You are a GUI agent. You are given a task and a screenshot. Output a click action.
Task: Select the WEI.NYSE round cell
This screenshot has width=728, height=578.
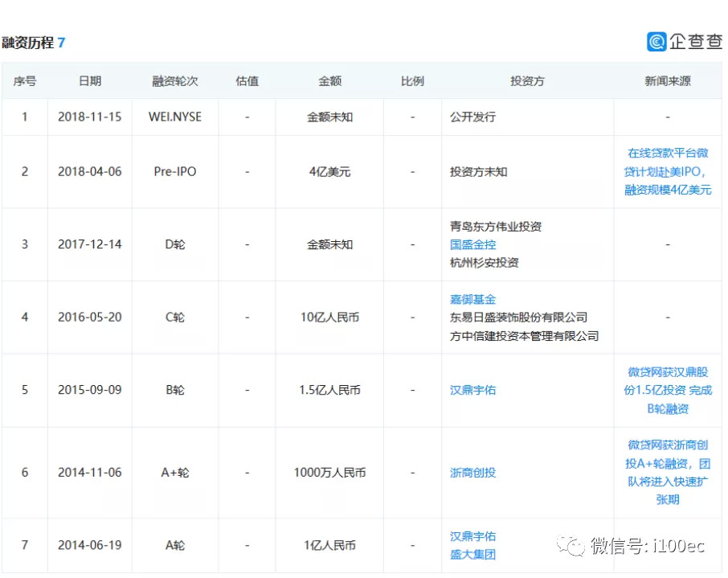pos(175,117)
